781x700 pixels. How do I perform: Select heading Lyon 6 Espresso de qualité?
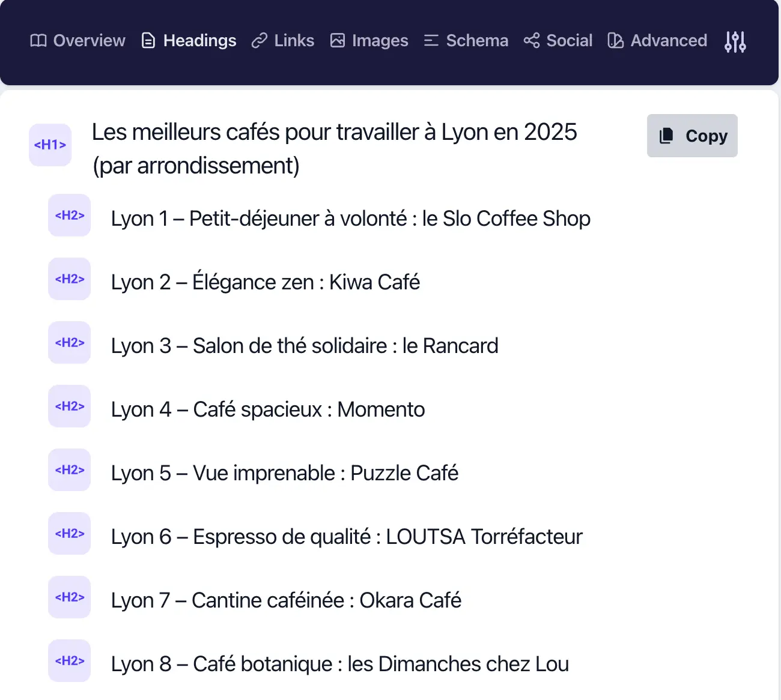(x=347, y=537)
